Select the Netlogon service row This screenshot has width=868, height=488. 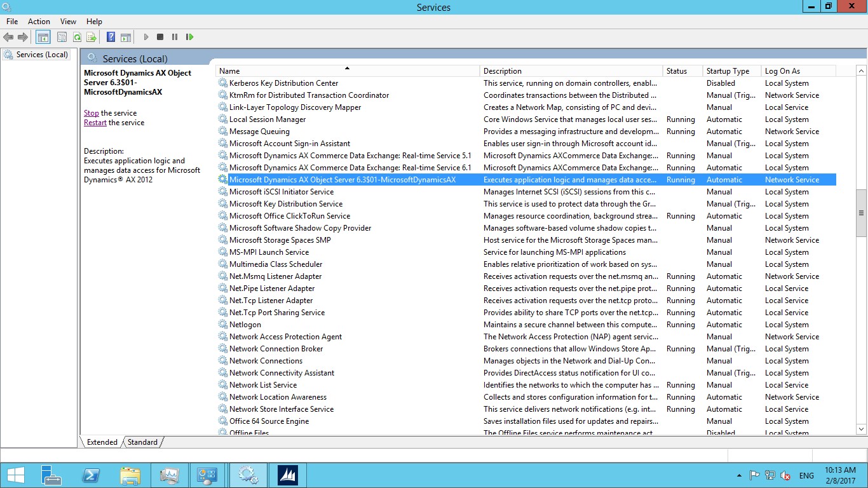click(245, 325)
